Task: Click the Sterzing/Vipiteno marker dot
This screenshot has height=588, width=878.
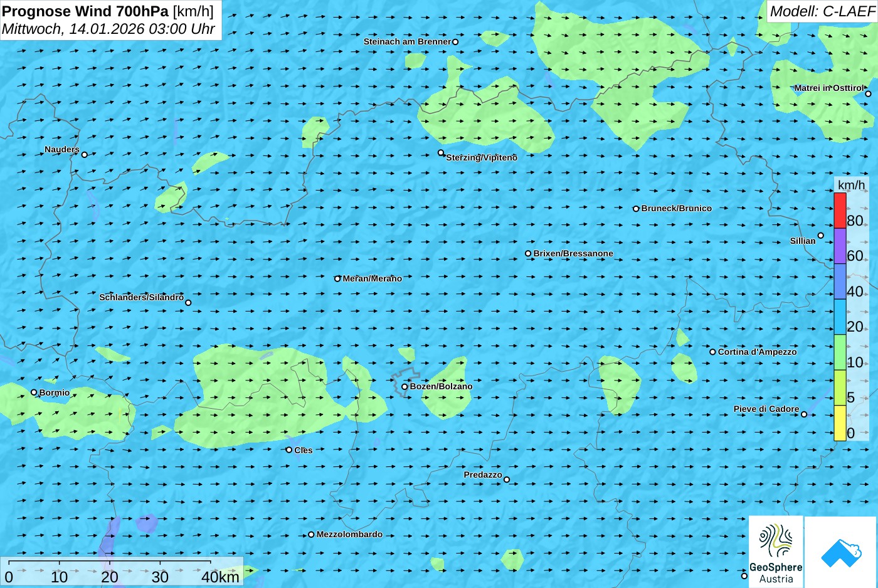Action: pyautogui.click(x=441, y=152)
